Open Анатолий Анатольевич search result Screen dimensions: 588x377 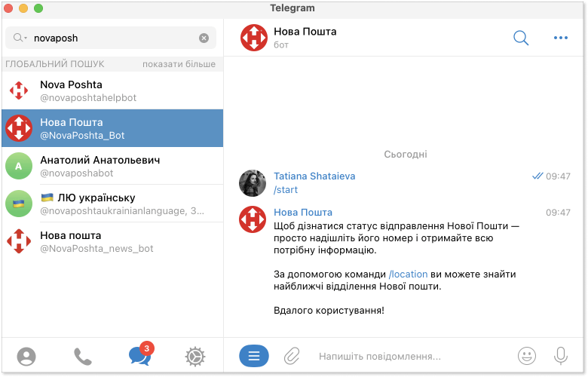[112, 166]
